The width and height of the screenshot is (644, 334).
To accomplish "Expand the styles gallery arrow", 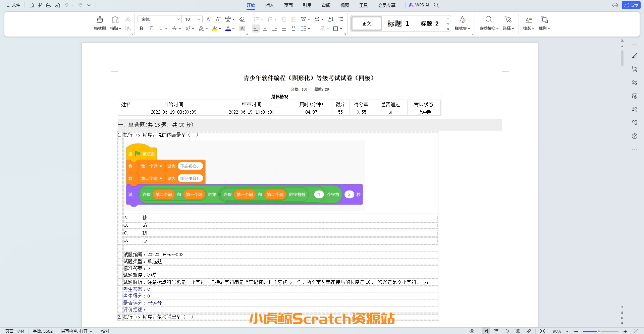I will (x=448, y=30).
